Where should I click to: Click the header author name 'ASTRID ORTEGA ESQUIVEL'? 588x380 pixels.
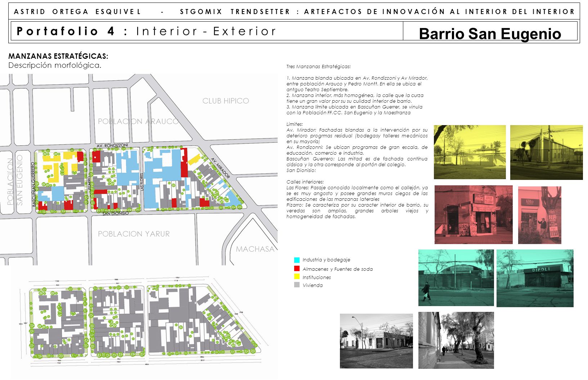(77, 12)
